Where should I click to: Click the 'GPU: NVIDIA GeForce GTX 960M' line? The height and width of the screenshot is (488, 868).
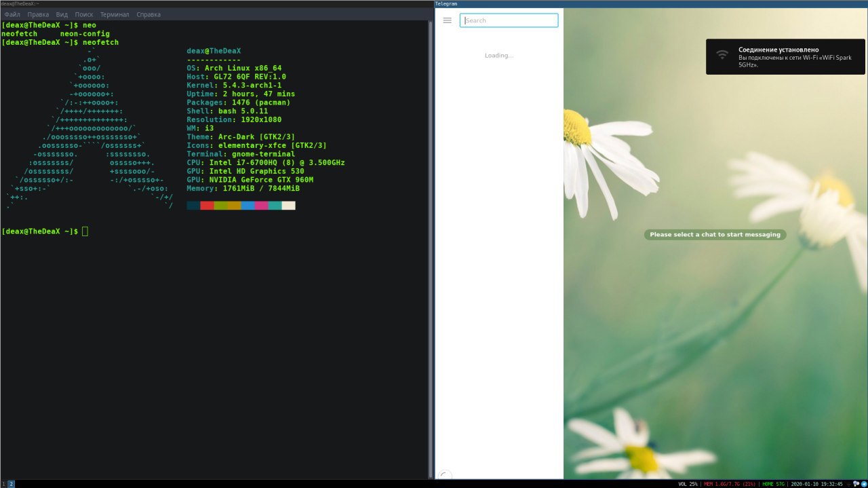pyautogui.click(x=250, y=180)
